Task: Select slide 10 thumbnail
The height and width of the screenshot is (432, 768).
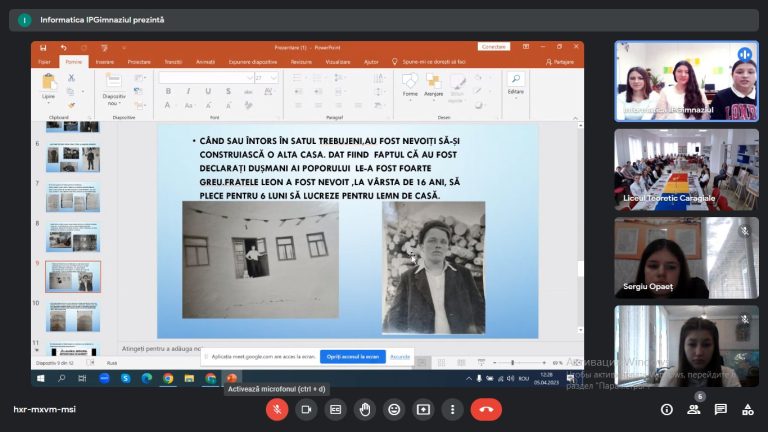Action: pos(73,316)
